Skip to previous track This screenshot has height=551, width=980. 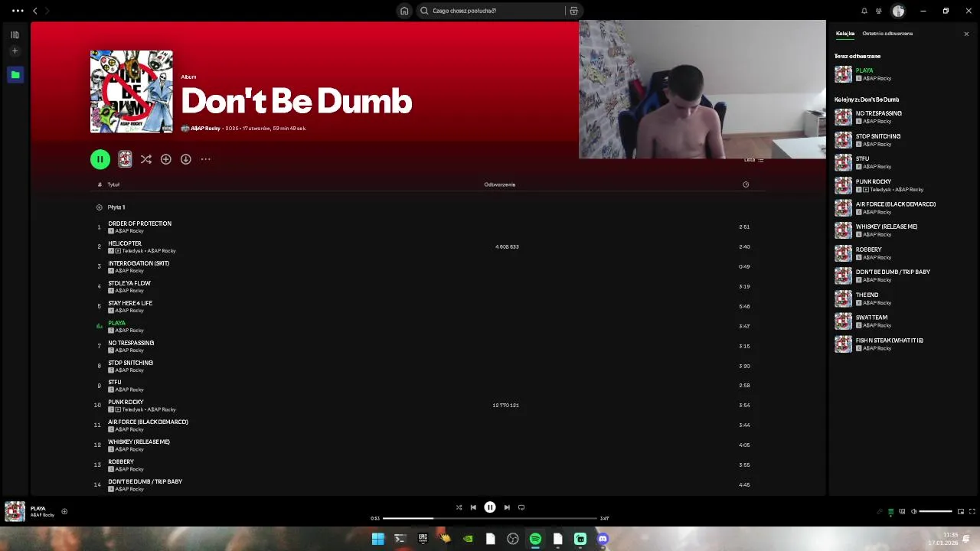tap(473, 507)
